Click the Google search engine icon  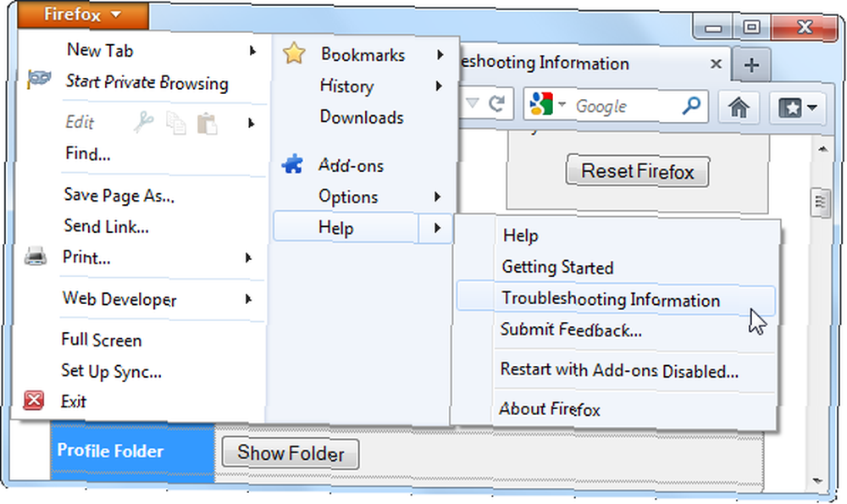(541, 104)
